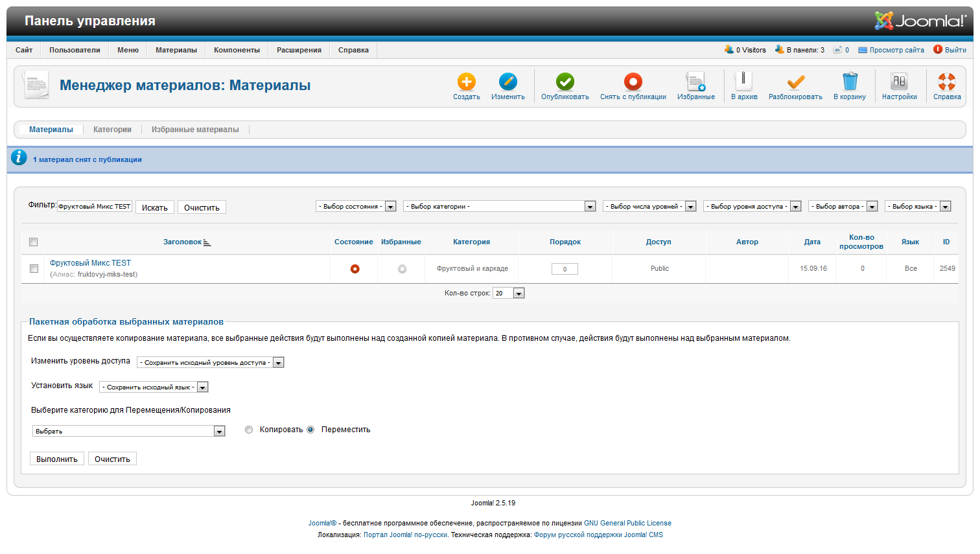Click the Visitors status icon
Image resolution: width=980 pixels, height=554 pixels.
click(729, 49)
